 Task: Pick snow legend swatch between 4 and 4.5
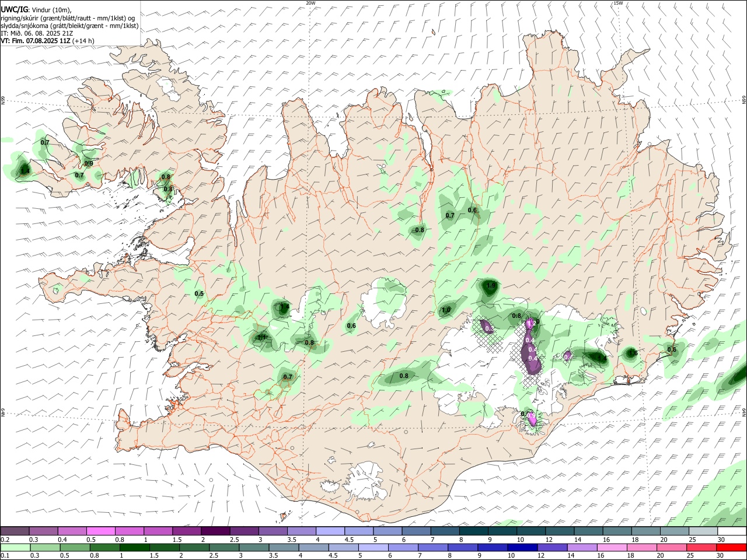coord(330,531)
